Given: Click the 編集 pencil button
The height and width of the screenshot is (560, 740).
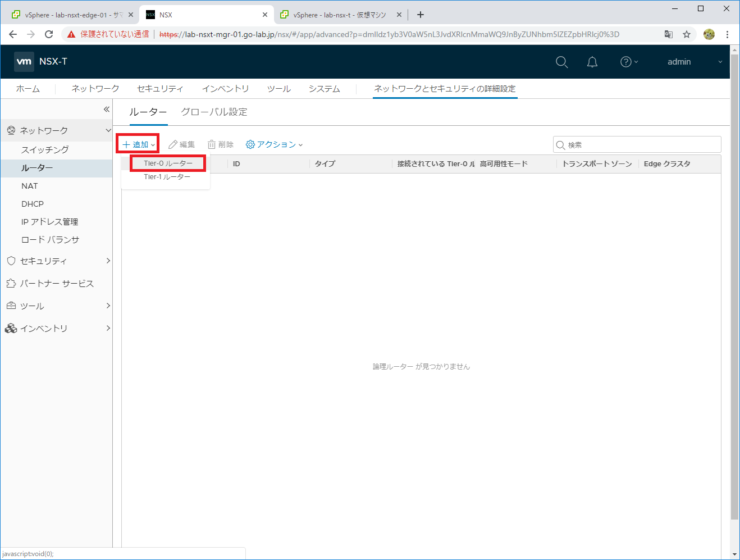Looking at the screenshot, I should point(182,144).
